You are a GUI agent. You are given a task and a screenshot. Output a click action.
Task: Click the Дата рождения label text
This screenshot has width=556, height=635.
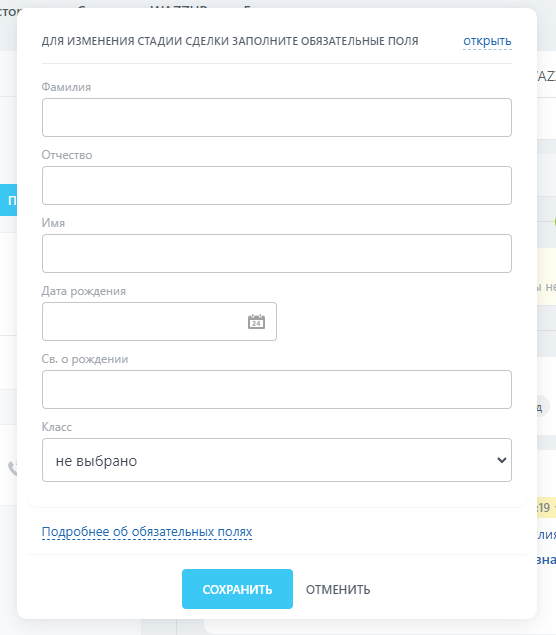click(x=84, y=291)
